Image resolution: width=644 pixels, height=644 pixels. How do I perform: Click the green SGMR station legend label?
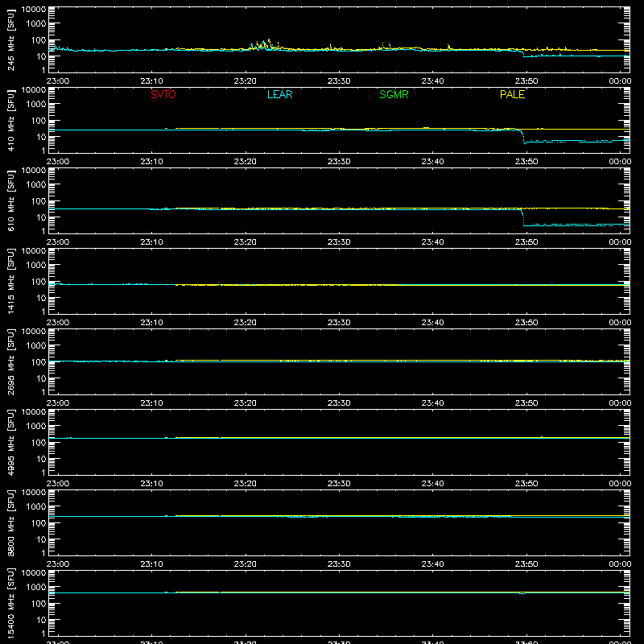point(394,94)
